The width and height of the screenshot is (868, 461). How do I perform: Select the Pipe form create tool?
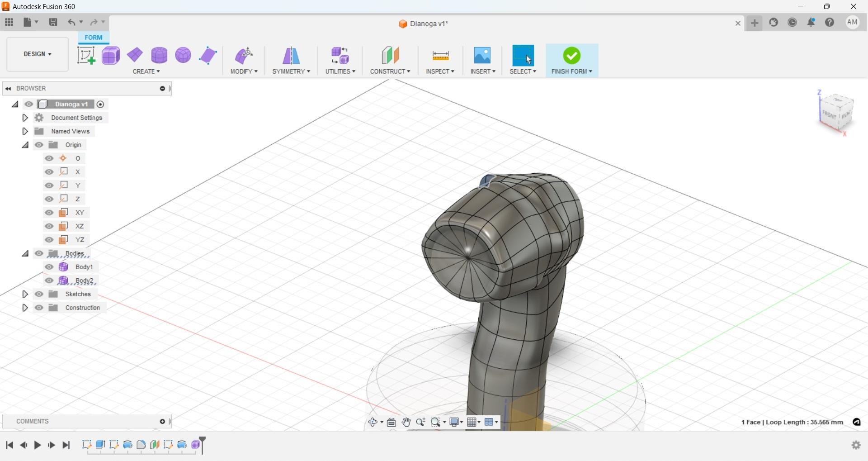208,56
